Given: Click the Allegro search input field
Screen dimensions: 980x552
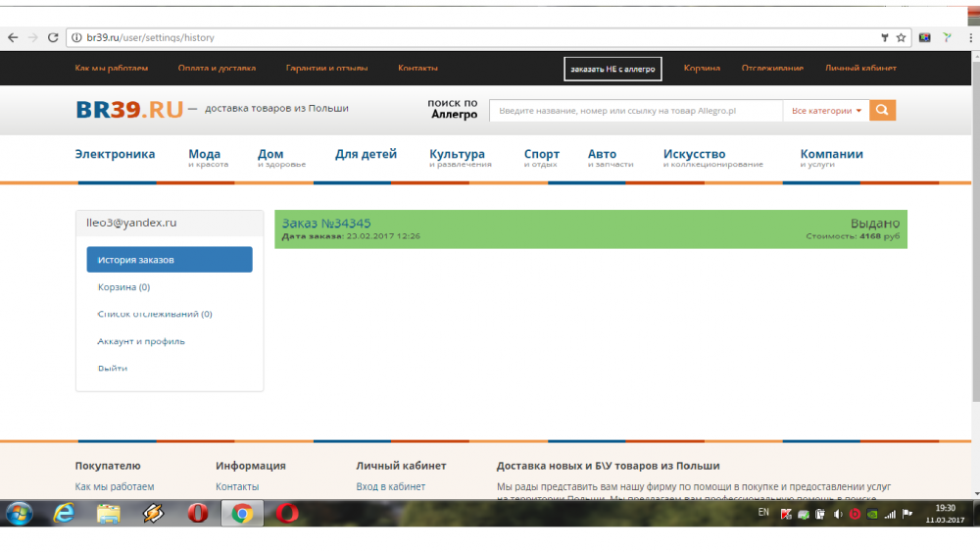Looking at the screenshot, I should tap(636, 111).
